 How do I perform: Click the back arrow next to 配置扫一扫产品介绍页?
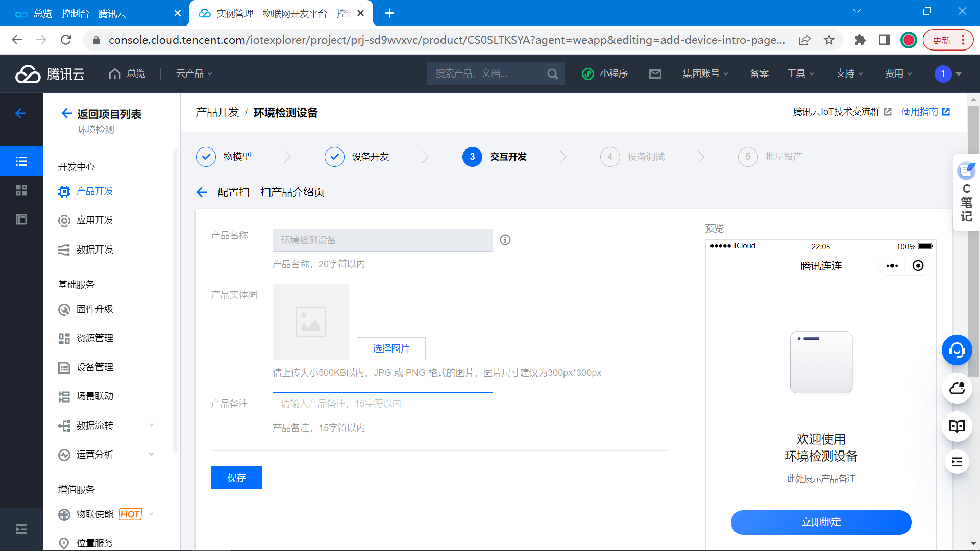point(202,192)
